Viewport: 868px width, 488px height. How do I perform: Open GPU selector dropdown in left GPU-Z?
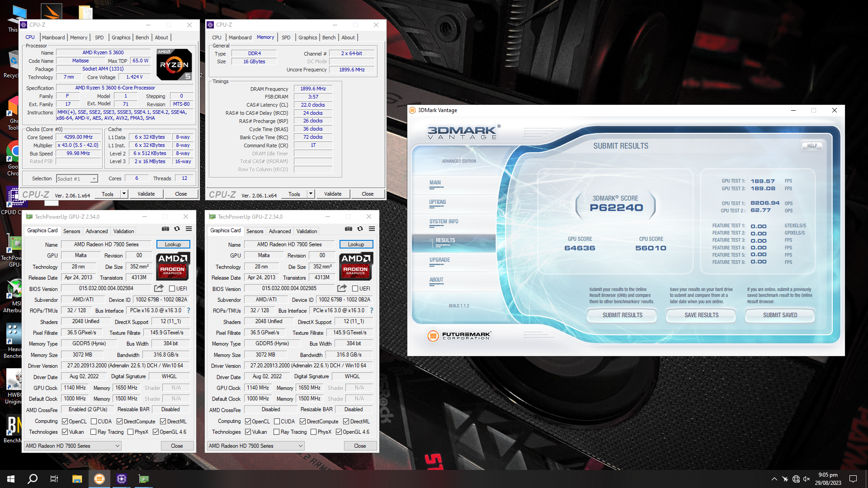click(73, 446)
